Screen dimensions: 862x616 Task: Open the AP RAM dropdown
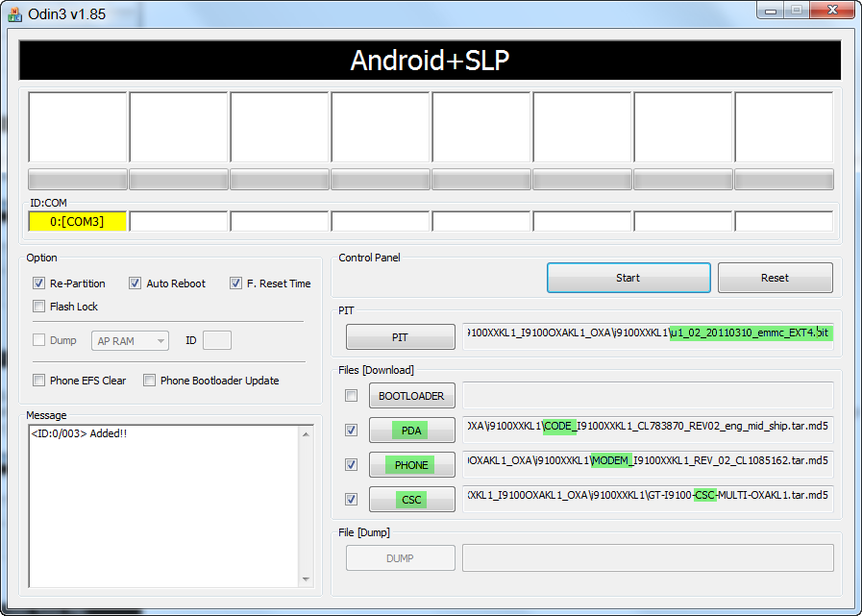point(130,341)
